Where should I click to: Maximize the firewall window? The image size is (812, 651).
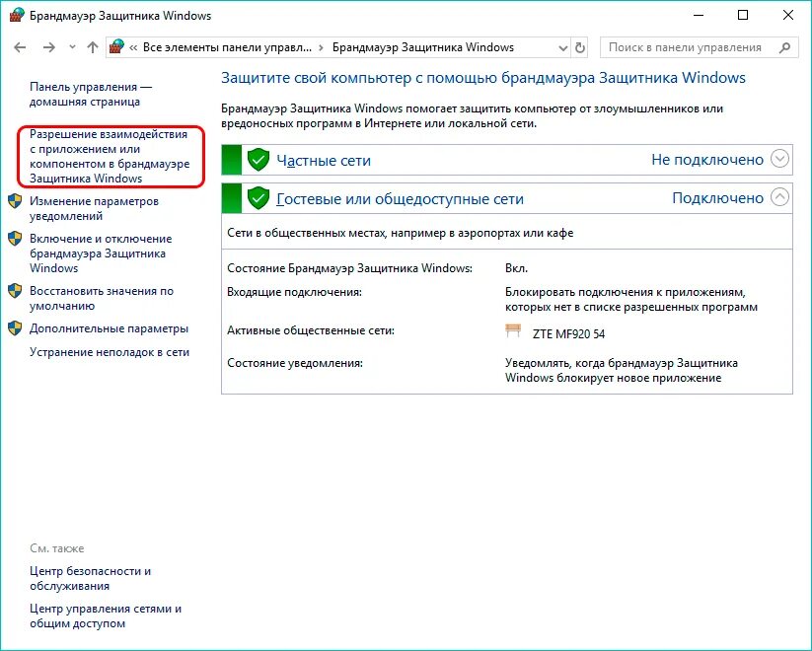[x=743, y=16]
